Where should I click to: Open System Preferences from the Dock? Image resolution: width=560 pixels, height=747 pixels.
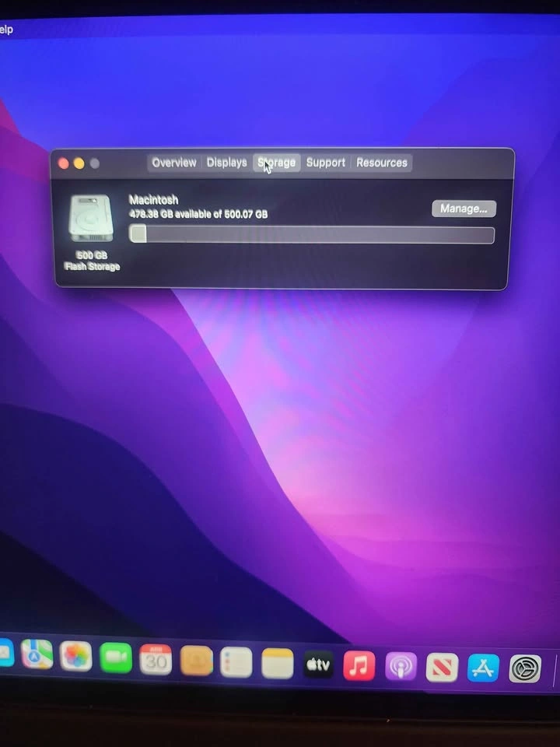click(525, 669)
